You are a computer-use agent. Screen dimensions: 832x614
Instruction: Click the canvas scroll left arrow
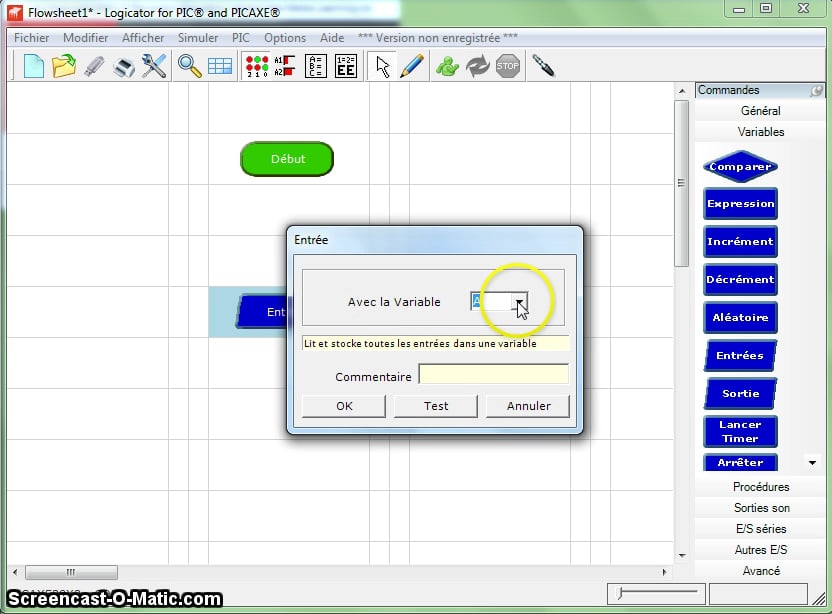click(15, 572)
